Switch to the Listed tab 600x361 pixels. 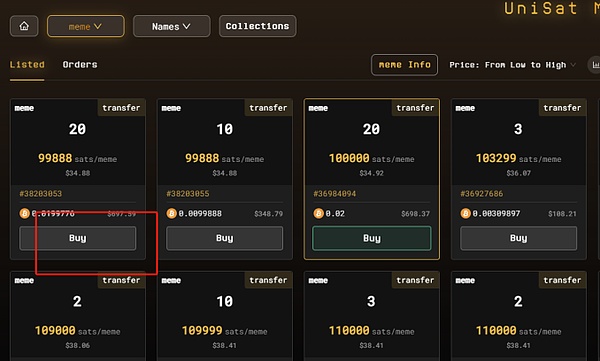coord(27,65)
